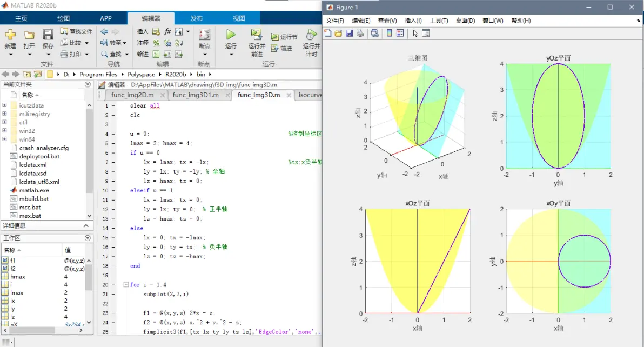Click the link plot icon in Figure 1
Viewport: 644px width, 347px height.
click(374, 34)
